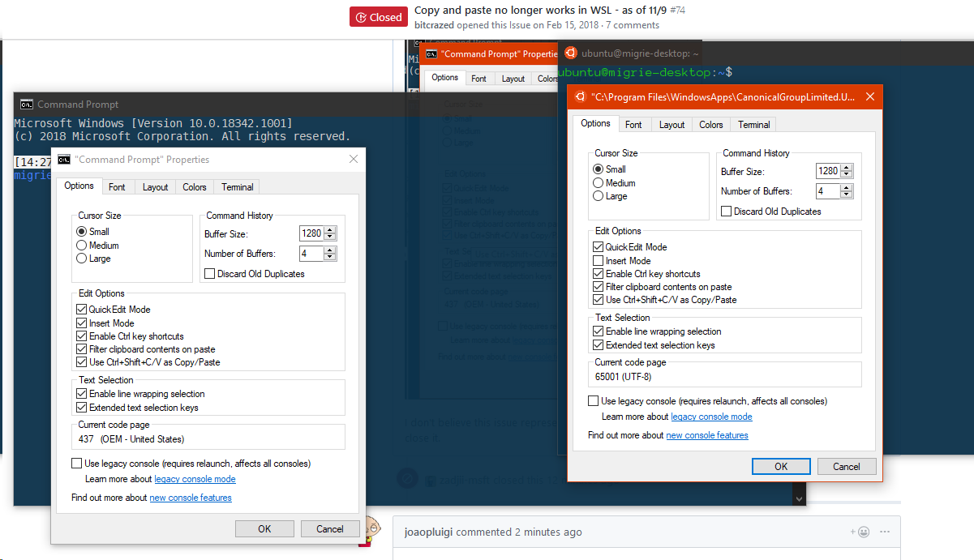Switch to Font tab in Command Prompt Properties

[x=117, y=187]
